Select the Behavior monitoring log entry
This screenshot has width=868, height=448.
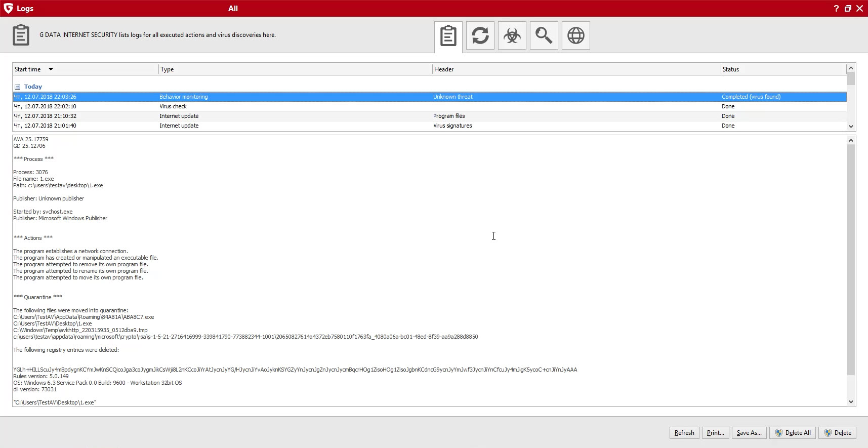[x=429, y=97]
